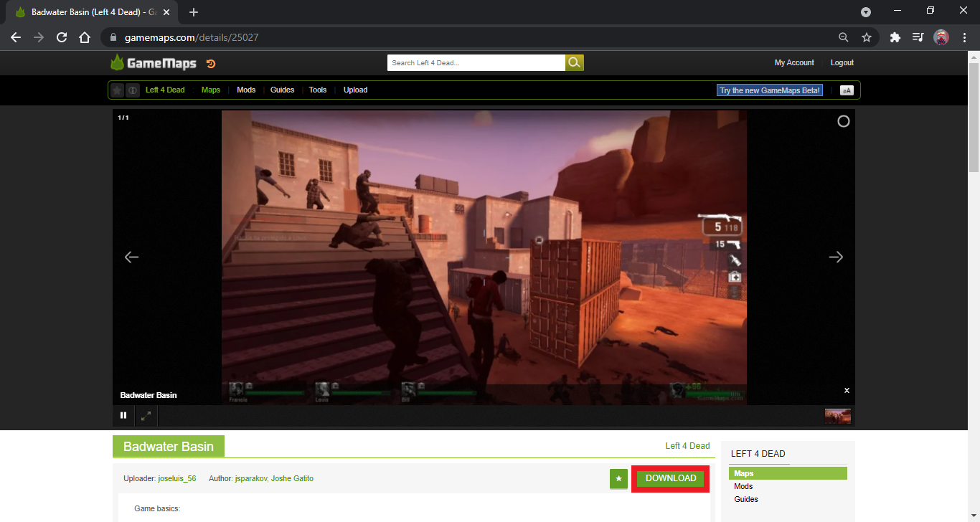Open the Mods menu in navigation bar

click(x=246, y=90)
